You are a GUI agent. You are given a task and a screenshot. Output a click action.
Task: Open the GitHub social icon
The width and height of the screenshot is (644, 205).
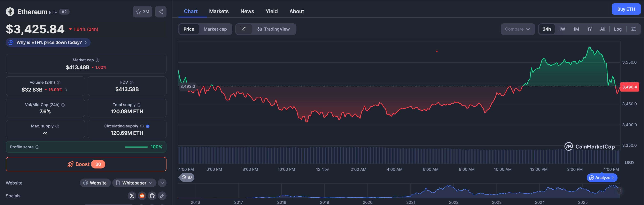152,196
